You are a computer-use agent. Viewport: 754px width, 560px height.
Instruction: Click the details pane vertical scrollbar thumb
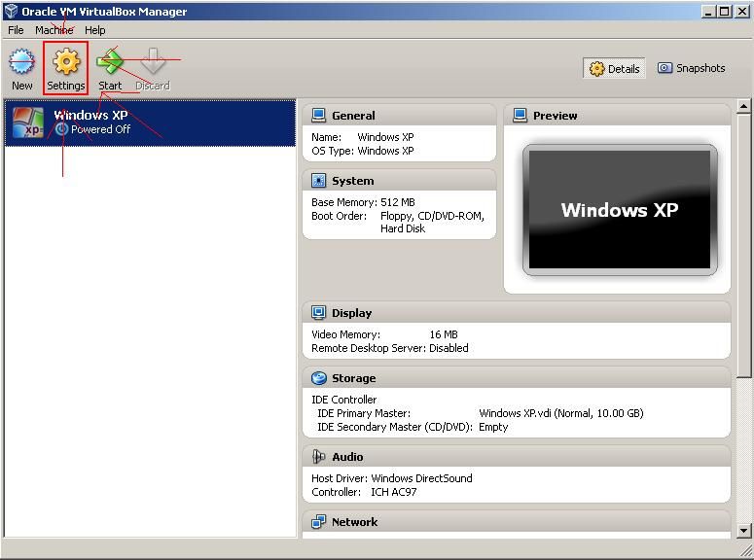tap(743, 245)
